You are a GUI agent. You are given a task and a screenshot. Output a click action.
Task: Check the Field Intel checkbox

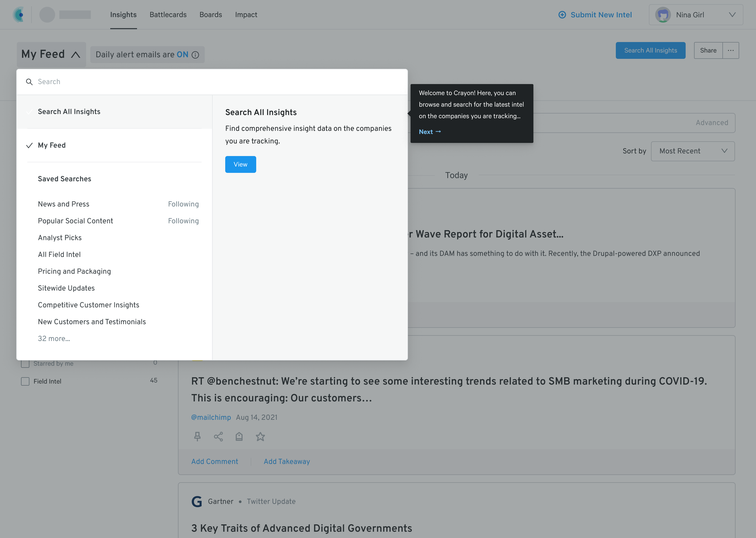point(25,381)
